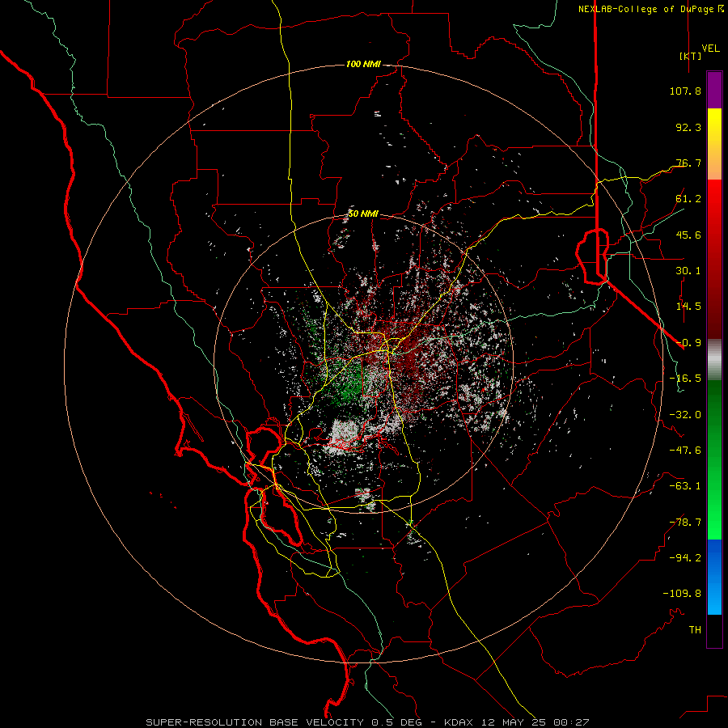The width and height of the screenshot is (728, 728).
Task: Click the -109.8 velocity scale value
Action: click(x=682, y=594)
